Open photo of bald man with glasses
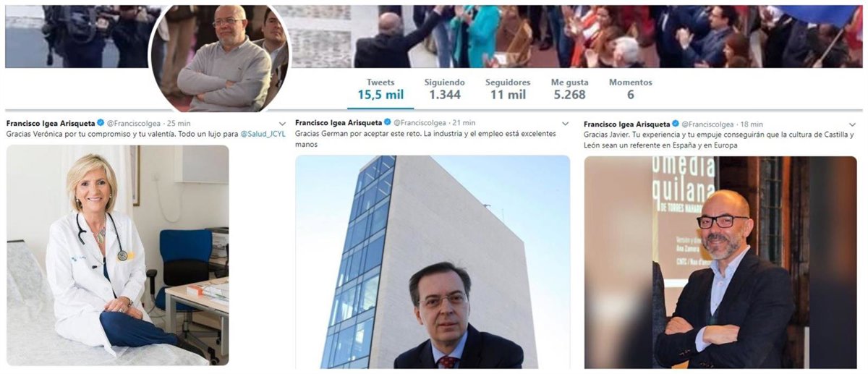Screen dimensions: 868x374 click(x=720, y=262)
